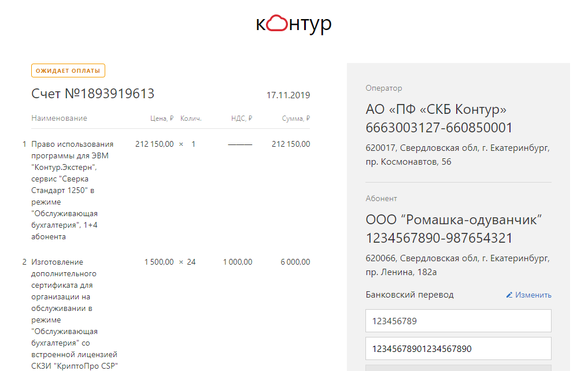Click the VAT value 1 000,00
Viewport: 588px width, 371px height.
[x=238, y=262]
